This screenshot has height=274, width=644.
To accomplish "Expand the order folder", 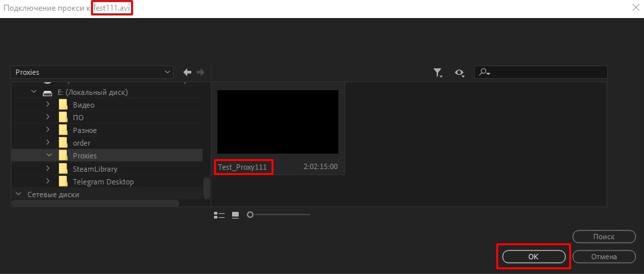I will tap(48, 143).
